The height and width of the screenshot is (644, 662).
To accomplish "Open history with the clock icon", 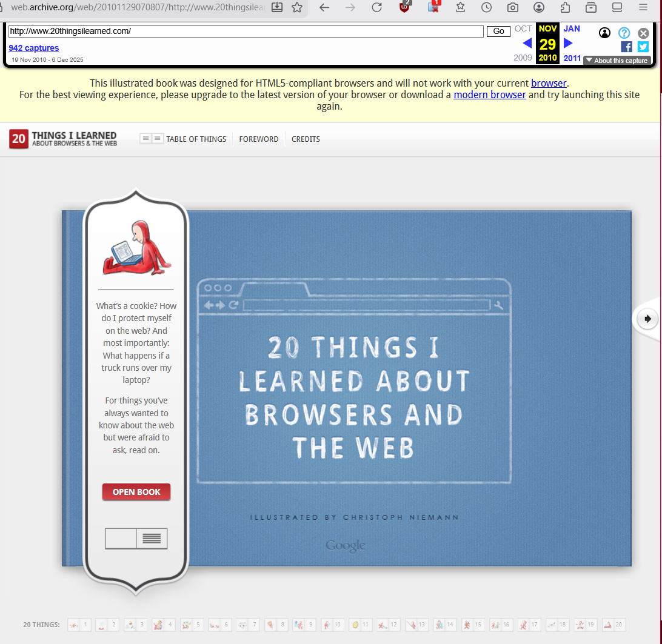I will click(486, 8).
